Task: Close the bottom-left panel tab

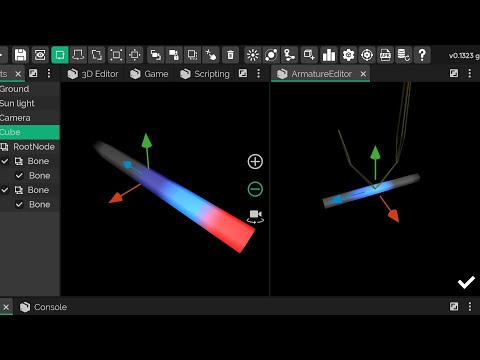Action: pyautogui.click(x=6, y=307)
